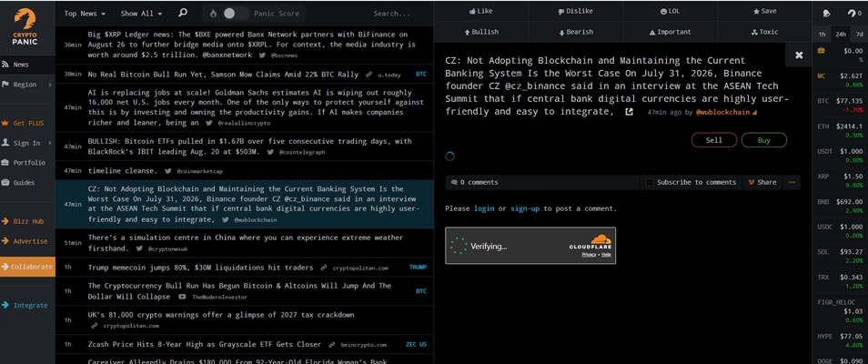Vote Bearish on the article
The image size is (868, 364).
click(x=575, y=32)
